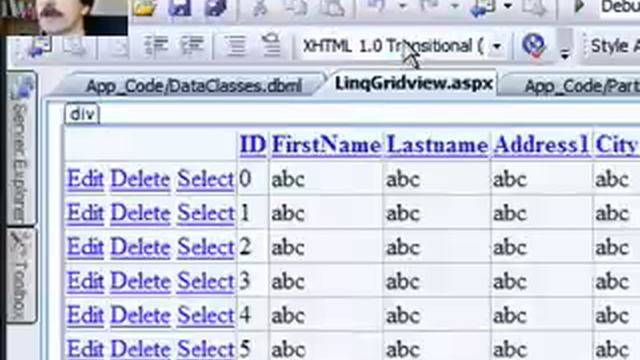Select the div tag label
The height and width of the screenshot is (360, 640).
pyautogui.click(x=82, y=114)
